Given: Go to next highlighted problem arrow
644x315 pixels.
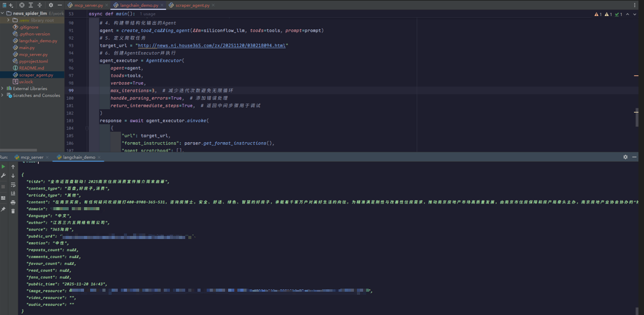Looking at the screenshot, I should pos(635,14).
